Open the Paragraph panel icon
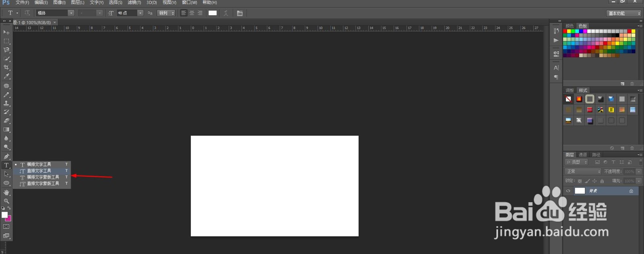644x254 pixels. [x=556, y=77]
